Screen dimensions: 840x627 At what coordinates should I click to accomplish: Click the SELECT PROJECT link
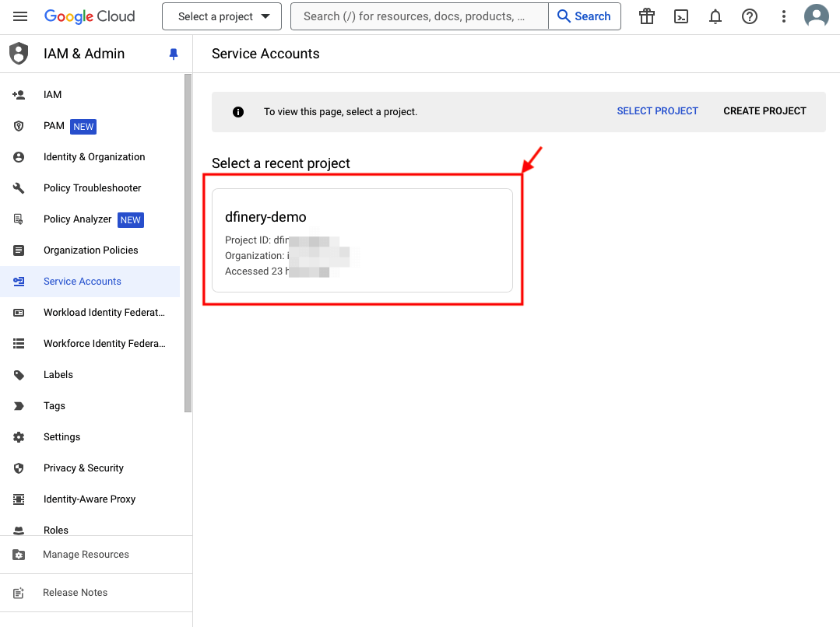click(x=657, y=111)
